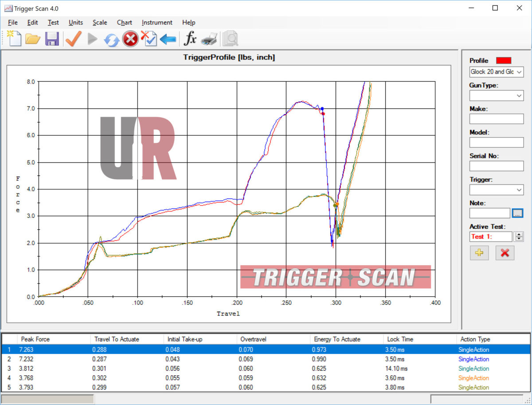Click the orange checkmark accept icon

click(x=73, y=39)
